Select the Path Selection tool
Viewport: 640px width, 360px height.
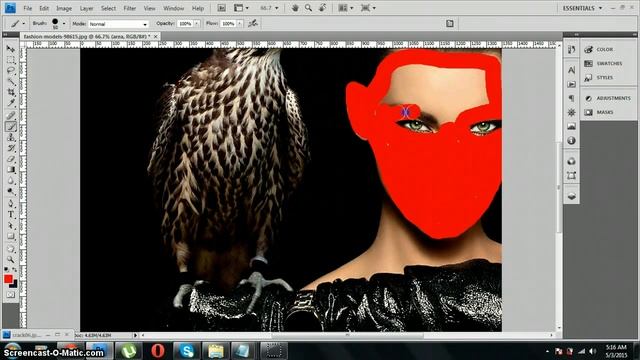point(11,225)
